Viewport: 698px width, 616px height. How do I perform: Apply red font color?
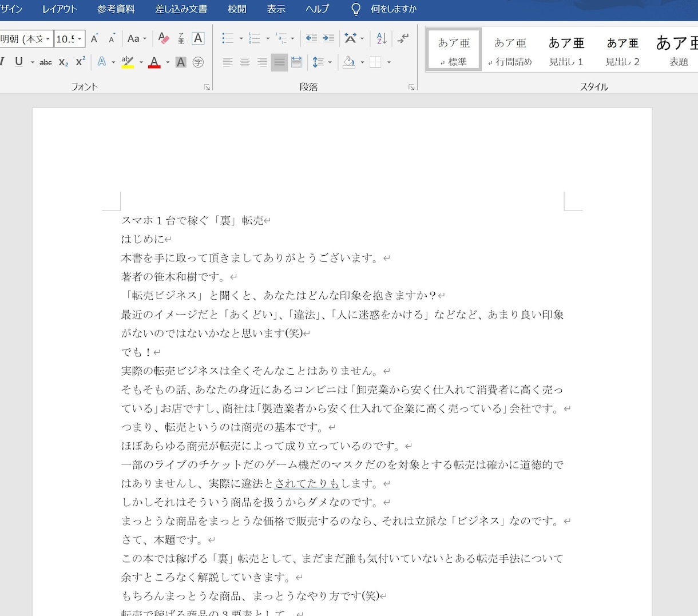click(x=154, y=62)
